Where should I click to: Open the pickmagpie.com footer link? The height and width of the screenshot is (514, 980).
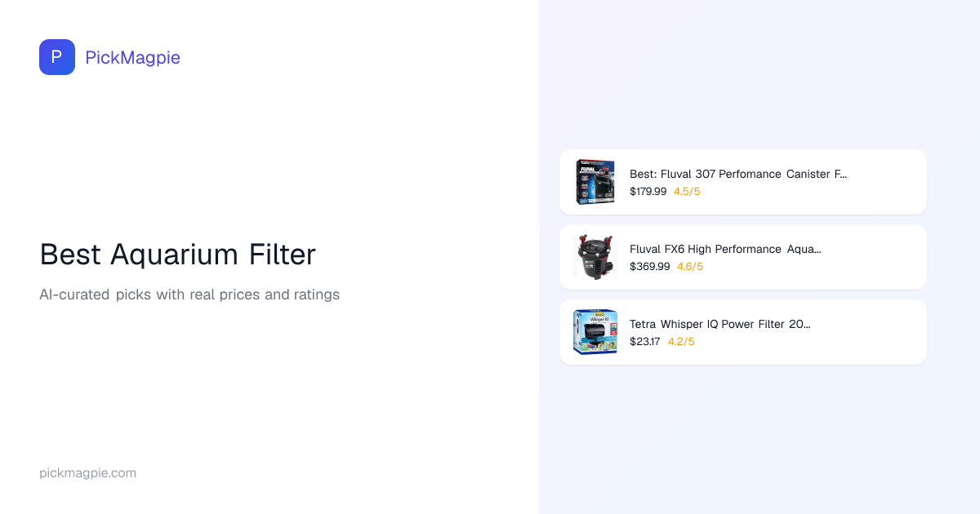pyautogui.click(x=87, y=473)
